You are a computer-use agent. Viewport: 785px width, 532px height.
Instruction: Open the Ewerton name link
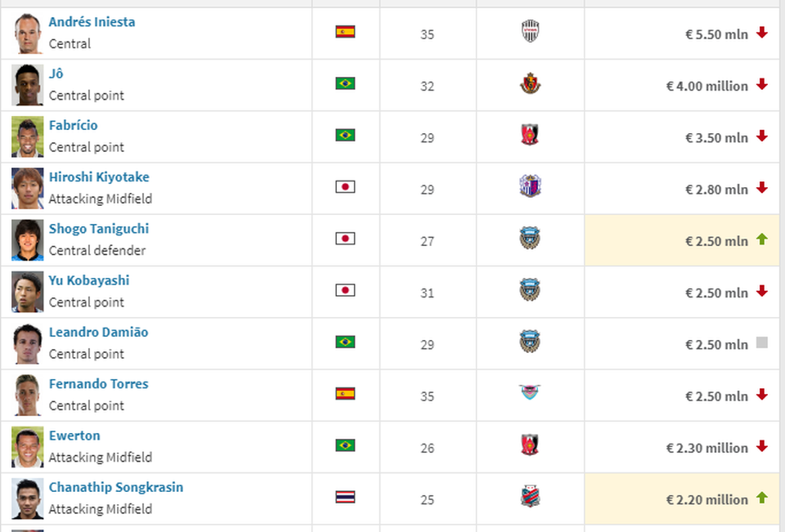(x=74, y=436)
